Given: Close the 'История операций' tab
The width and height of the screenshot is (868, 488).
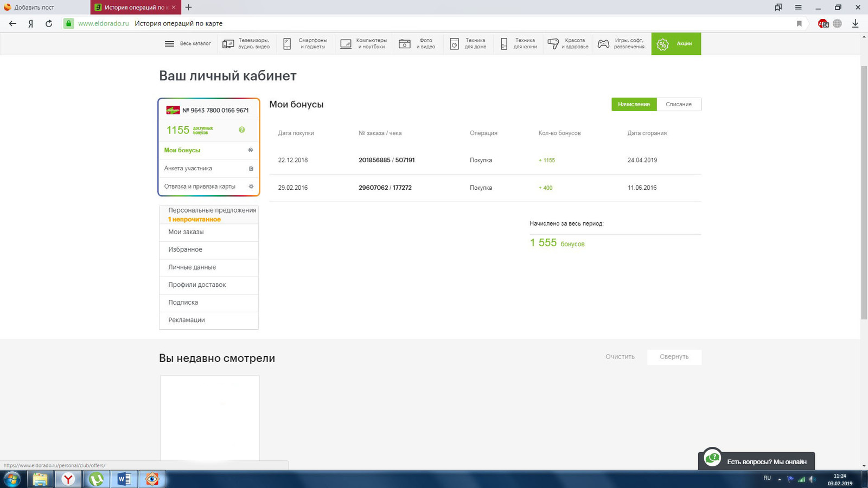Looking at the screenshot, I should pyautogui.click(x=174, y=8).
